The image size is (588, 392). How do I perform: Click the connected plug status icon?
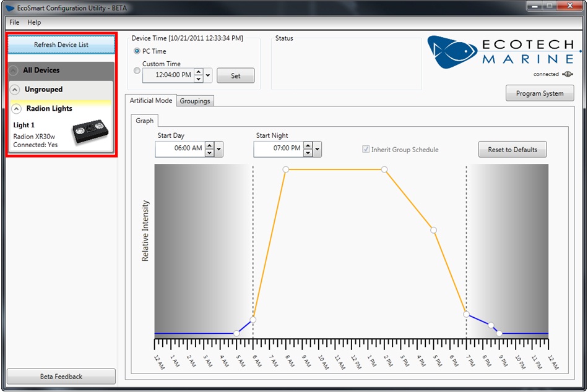point(568,74)
